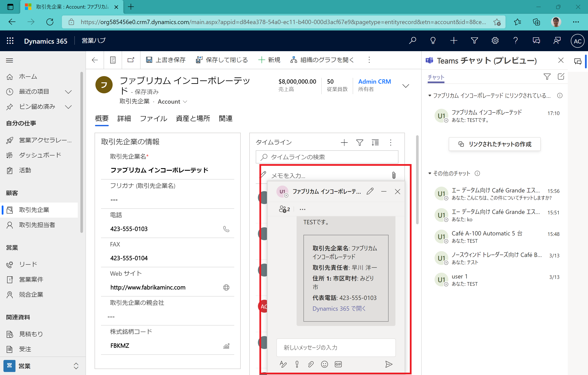
Task: Click the 新規 button
Action: coord(269,60)
